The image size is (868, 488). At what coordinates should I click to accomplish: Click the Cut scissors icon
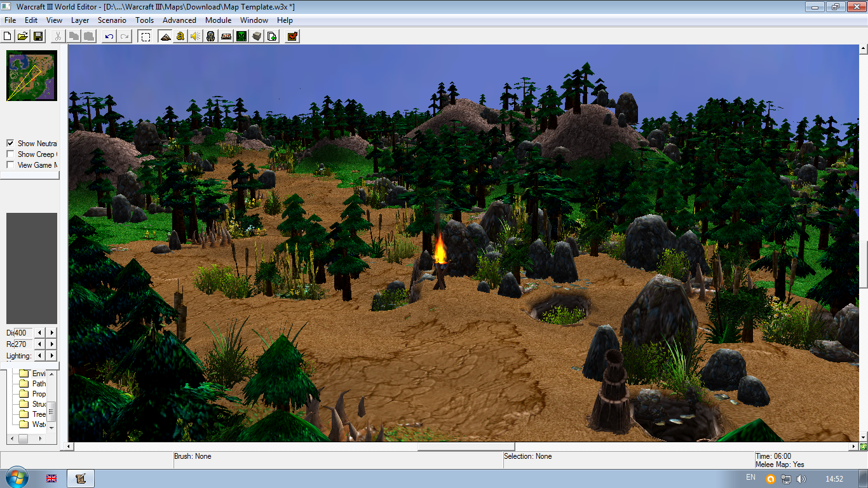click(x=58, y=36)
